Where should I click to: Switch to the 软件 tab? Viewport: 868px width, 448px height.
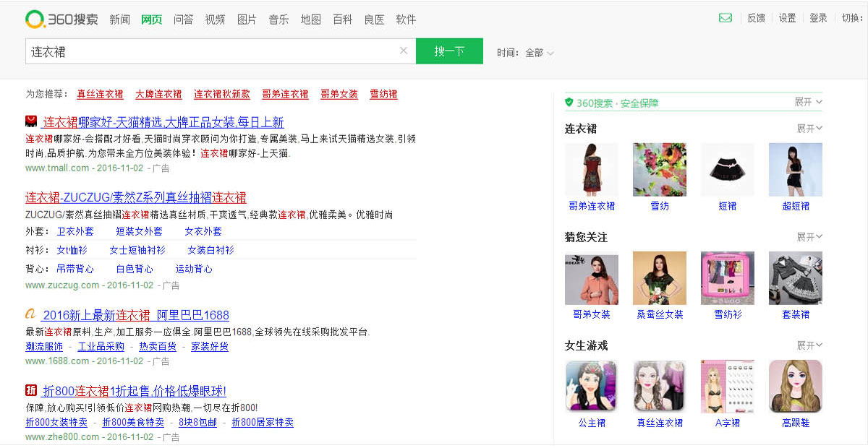[x=407, y=20]
